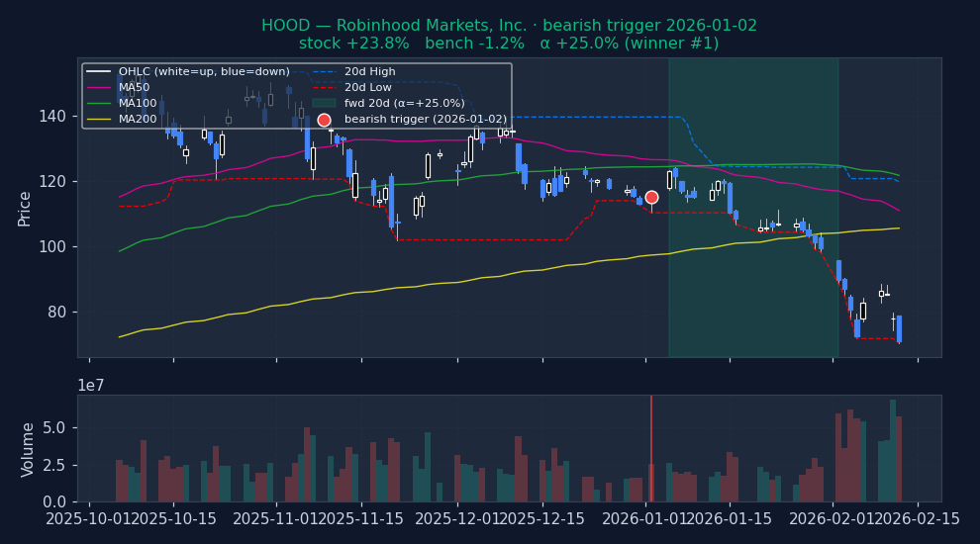Click the blue dashed 20d High legend sample

pos(324,72)
